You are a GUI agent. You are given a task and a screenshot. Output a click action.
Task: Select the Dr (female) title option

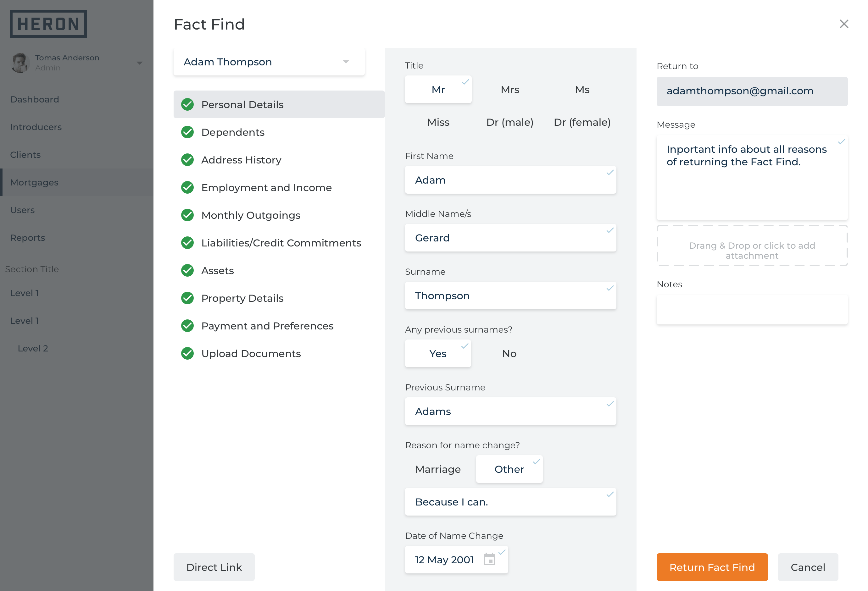pos(582,122)
